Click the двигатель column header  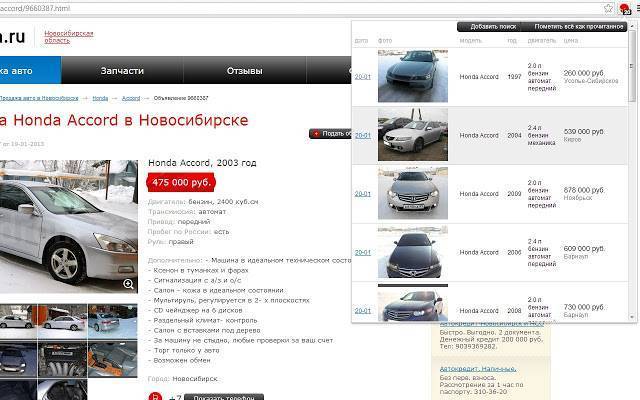(x=542, y=40)
